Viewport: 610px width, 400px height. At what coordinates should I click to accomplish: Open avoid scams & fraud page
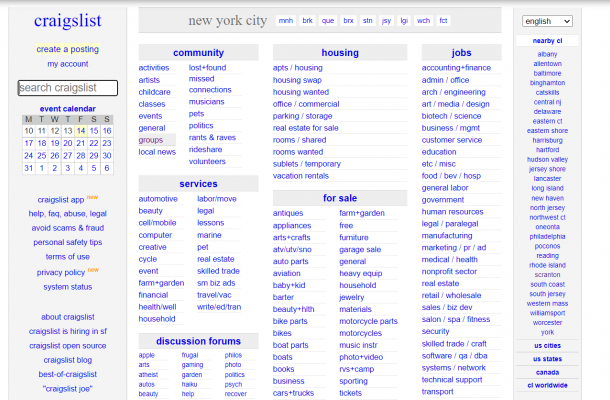(68, 228)
